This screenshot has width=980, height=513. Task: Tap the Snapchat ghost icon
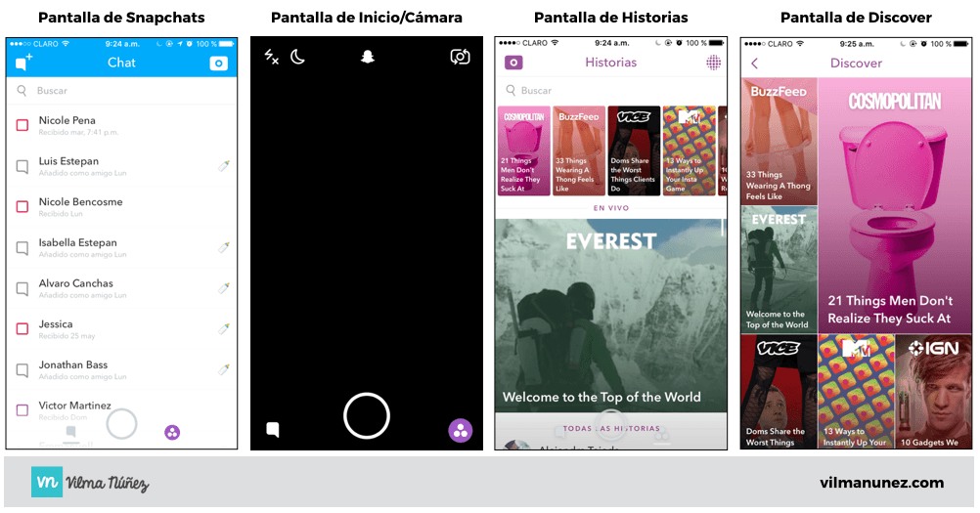(368, 57)
